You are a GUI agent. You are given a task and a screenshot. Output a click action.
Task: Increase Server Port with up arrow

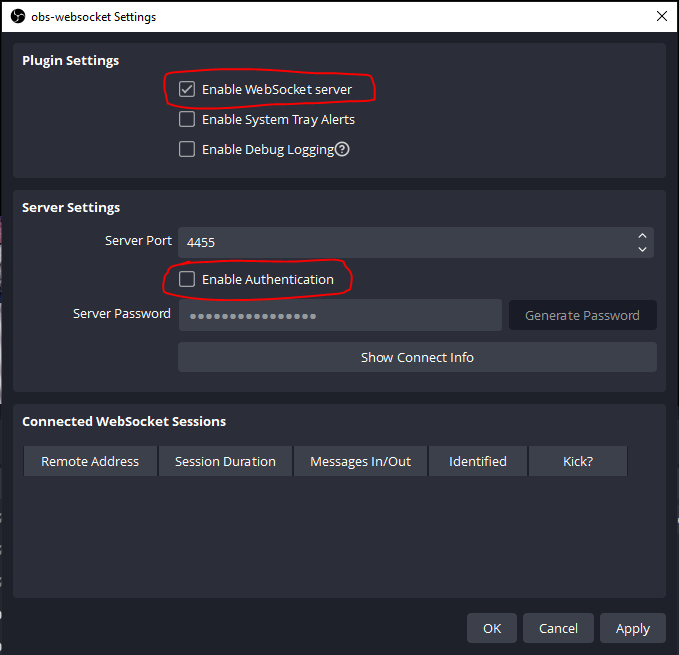(642, 236)
